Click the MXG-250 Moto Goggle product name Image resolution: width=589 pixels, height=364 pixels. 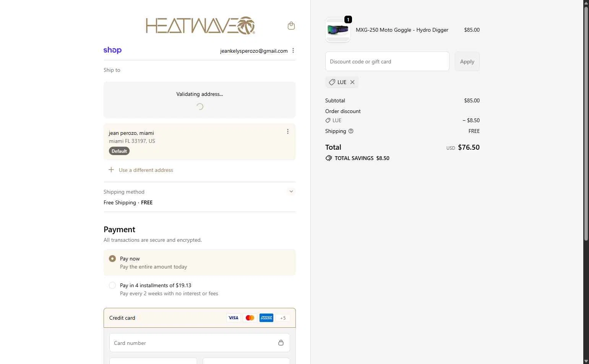click(x=402, y=30)
